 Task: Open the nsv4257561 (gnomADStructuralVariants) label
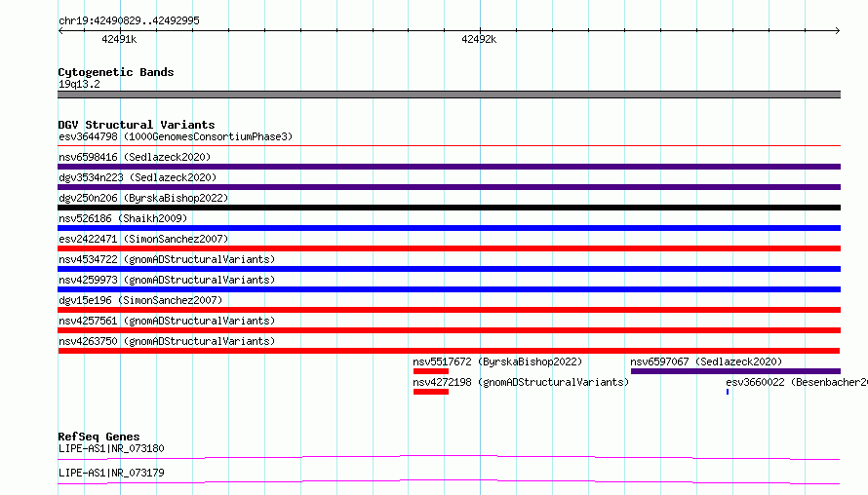click(167, 321)
